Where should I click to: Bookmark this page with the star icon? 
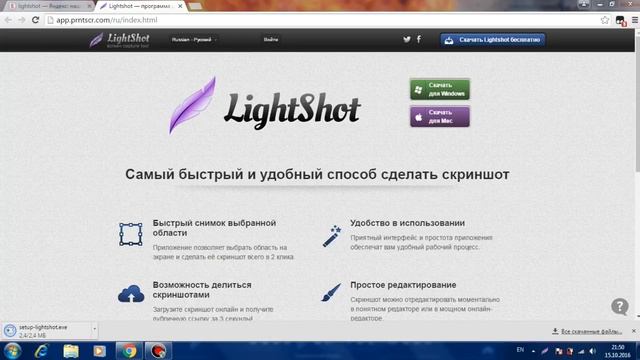point(604,20)
